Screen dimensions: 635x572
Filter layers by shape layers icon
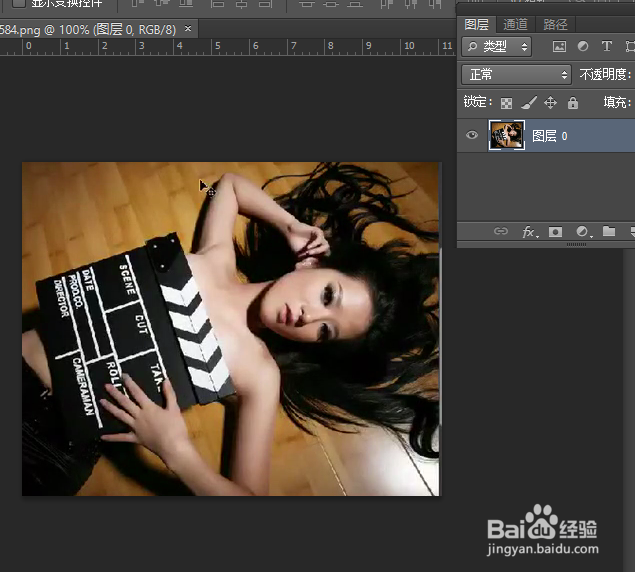coord(630,46)
